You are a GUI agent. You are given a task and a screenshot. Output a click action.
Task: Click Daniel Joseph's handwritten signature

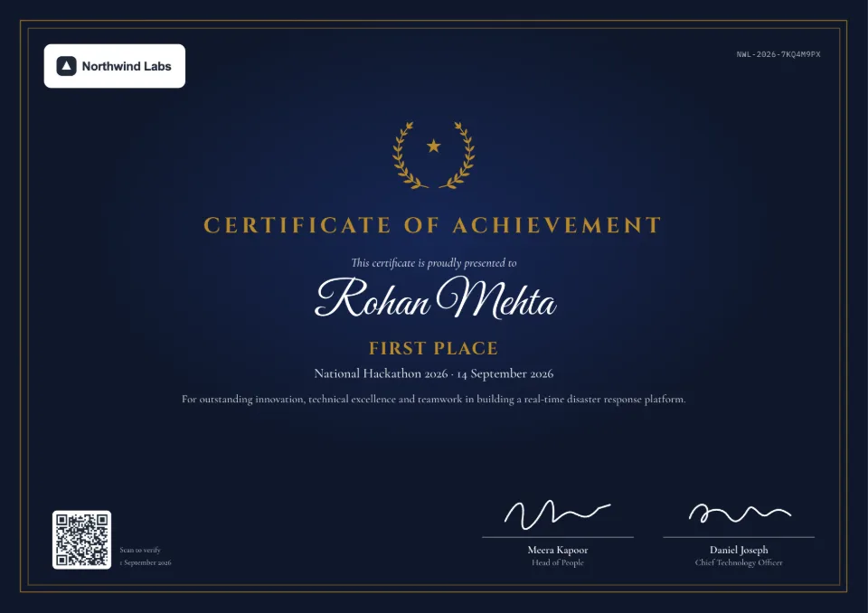[740, 513]
